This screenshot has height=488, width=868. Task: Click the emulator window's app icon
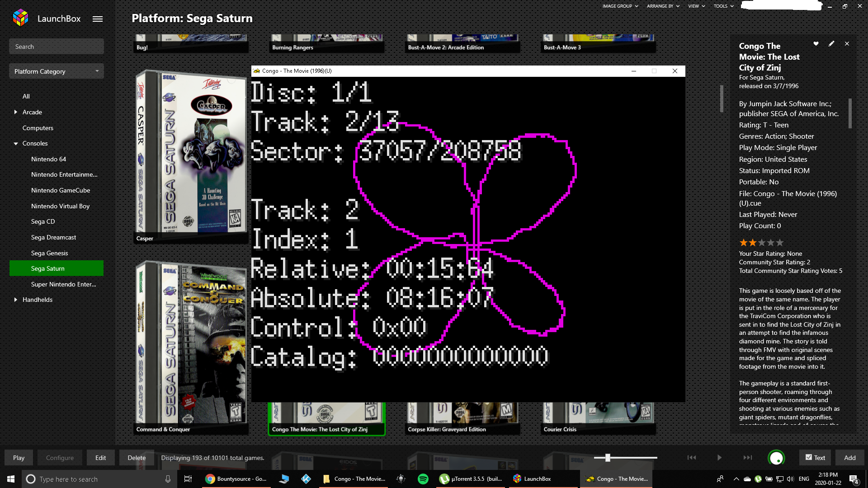point(257,71)
